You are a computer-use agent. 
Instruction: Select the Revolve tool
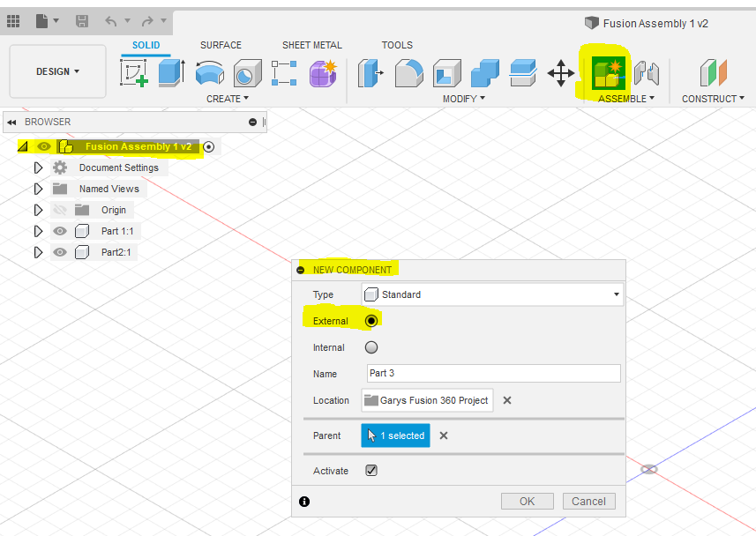[x=207, y=74]
